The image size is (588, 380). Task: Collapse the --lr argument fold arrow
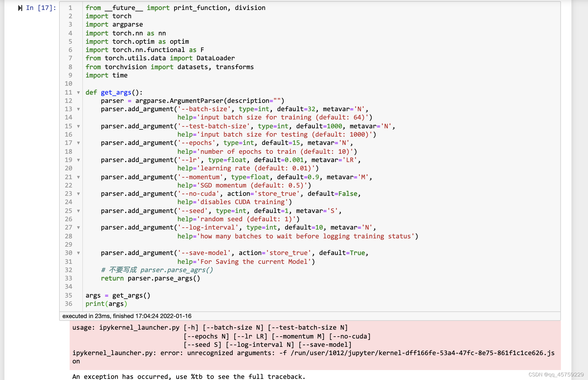pos(78,160)
